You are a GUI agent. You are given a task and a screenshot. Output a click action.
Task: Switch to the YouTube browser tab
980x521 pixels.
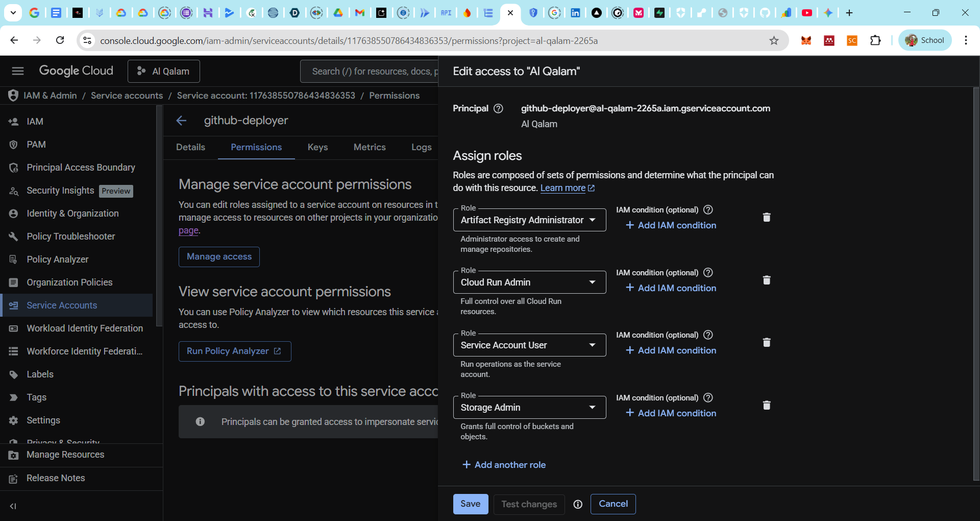click(x=807, y=13)
